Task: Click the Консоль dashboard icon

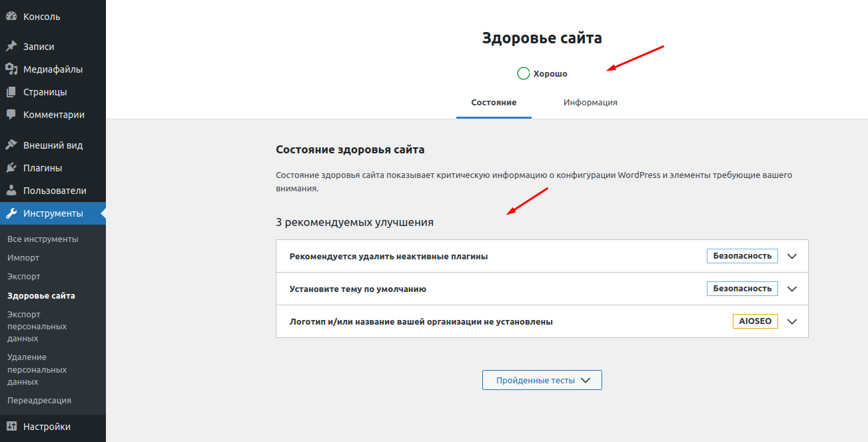Action: point(11,17)
